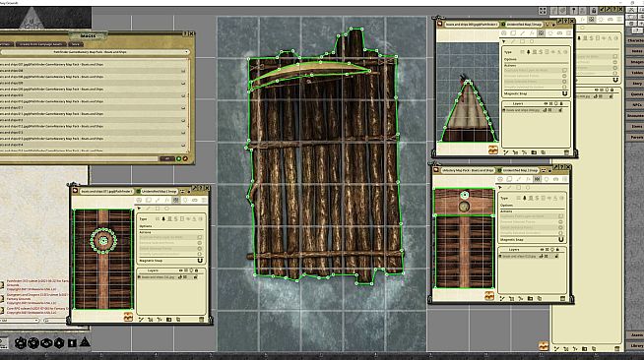
Task: Click the trash icon in the mast deck window
Action: [x=201, y=319]
